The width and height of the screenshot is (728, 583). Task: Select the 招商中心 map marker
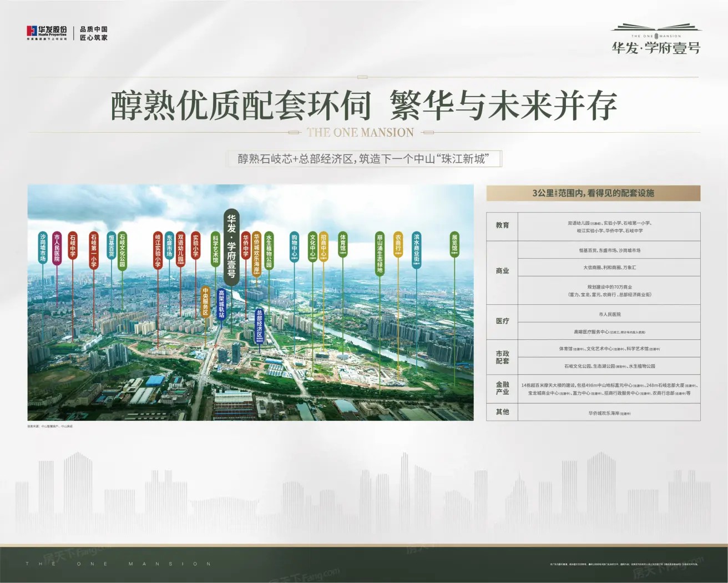(323, 247)
